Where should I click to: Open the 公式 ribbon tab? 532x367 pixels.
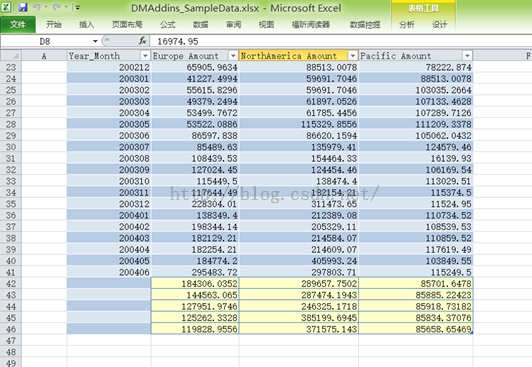pos(168,24)
